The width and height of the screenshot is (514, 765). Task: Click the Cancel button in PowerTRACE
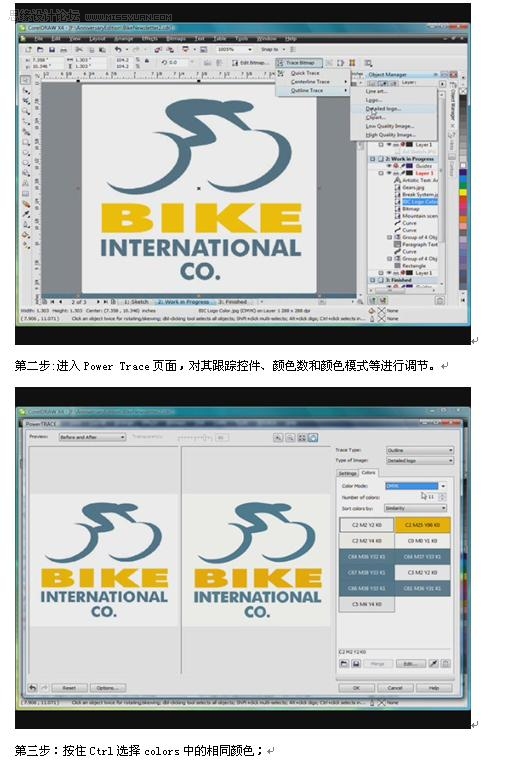[395, 688]
